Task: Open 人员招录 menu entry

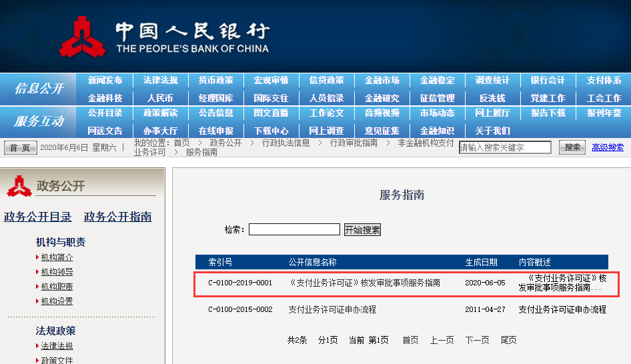Action: [326, 98]
